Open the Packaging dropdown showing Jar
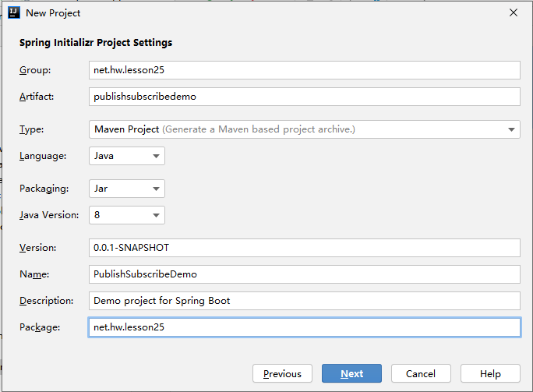This screenshot has width=533, height=392. 127,189
